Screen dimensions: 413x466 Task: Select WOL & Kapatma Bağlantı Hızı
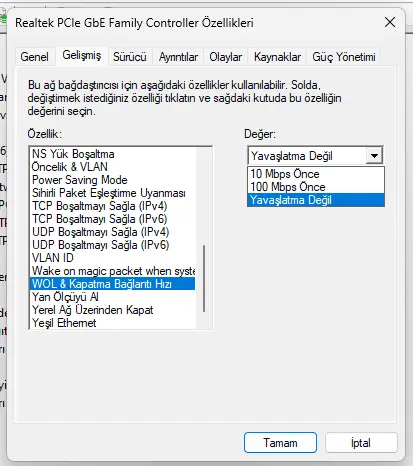[113, 284]
